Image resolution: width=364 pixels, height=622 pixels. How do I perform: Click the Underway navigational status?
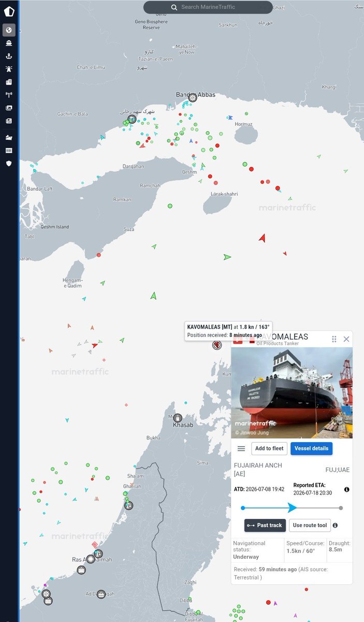[246, 557]
